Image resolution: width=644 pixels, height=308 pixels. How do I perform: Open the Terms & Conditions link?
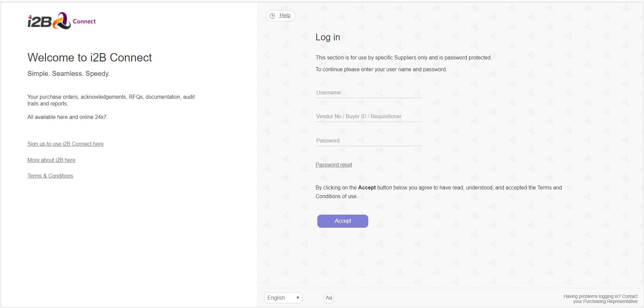(x=50, y=176)
